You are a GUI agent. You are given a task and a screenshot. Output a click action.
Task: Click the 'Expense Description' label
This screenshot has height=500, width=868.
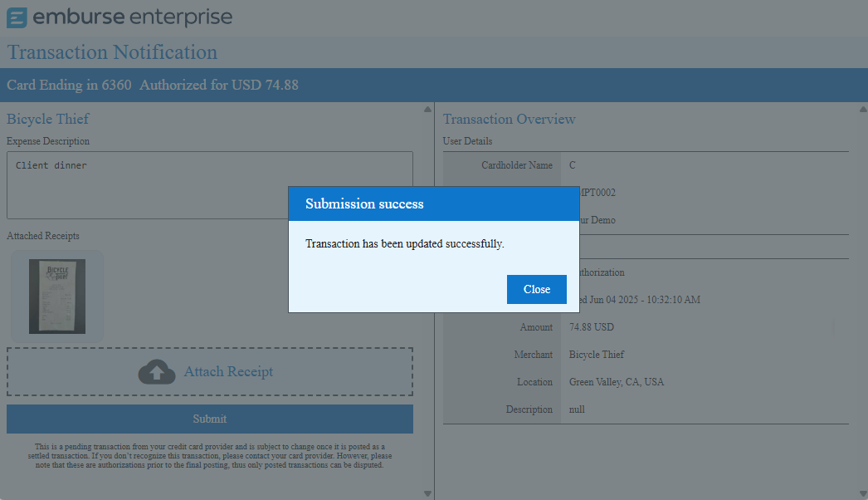click(47, 141)
